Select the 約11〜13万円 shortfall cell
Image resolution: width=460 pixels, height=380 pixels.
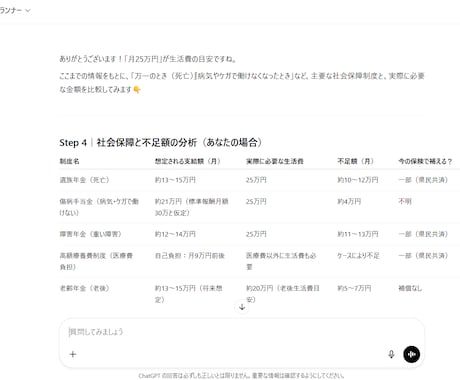coord(358,234)
